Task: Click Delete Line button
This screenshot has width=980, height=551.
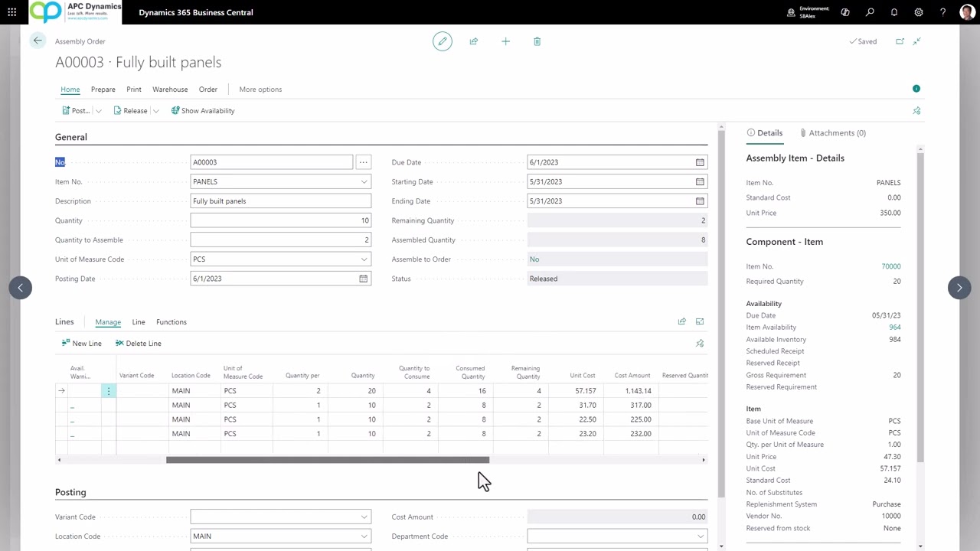Action: 139,344
